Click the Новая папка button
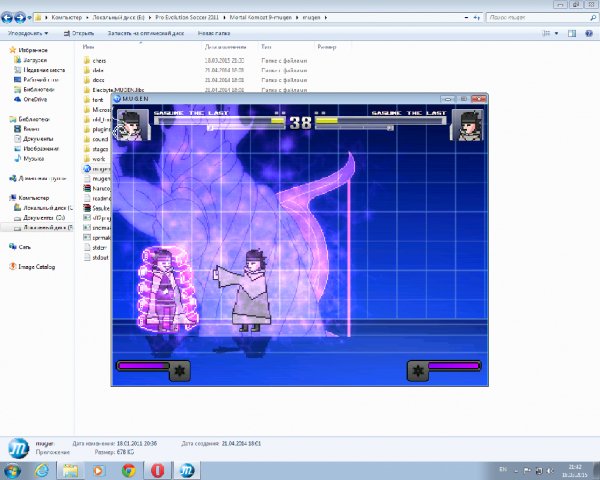600x480 pixels. [x=214, y=33]
